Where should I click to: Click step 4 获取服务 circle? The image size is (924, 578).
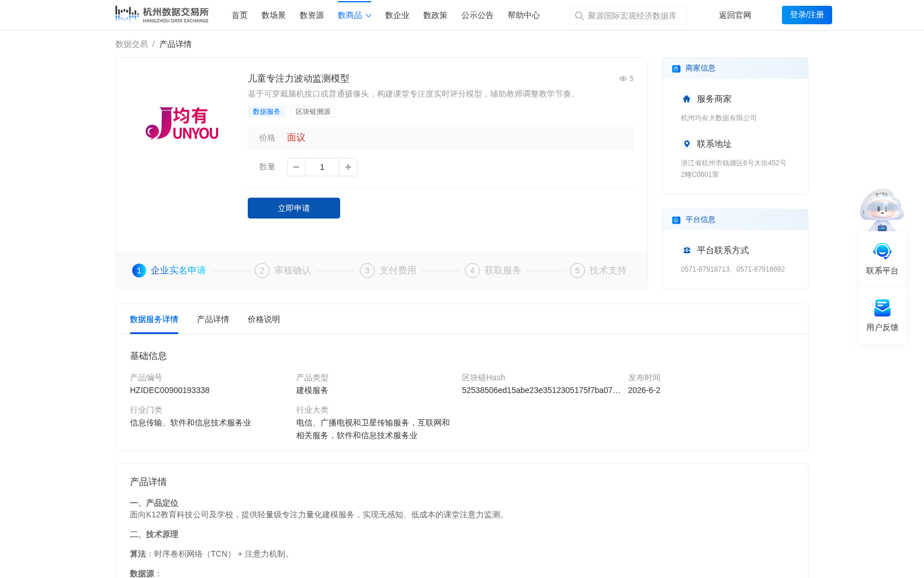click(472, 271)
